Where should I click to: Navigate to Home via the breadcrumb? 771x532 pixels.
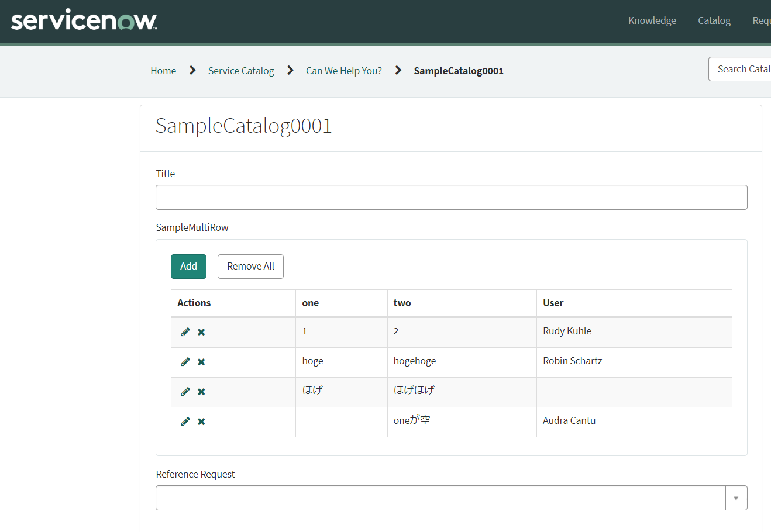click(163, 70)
